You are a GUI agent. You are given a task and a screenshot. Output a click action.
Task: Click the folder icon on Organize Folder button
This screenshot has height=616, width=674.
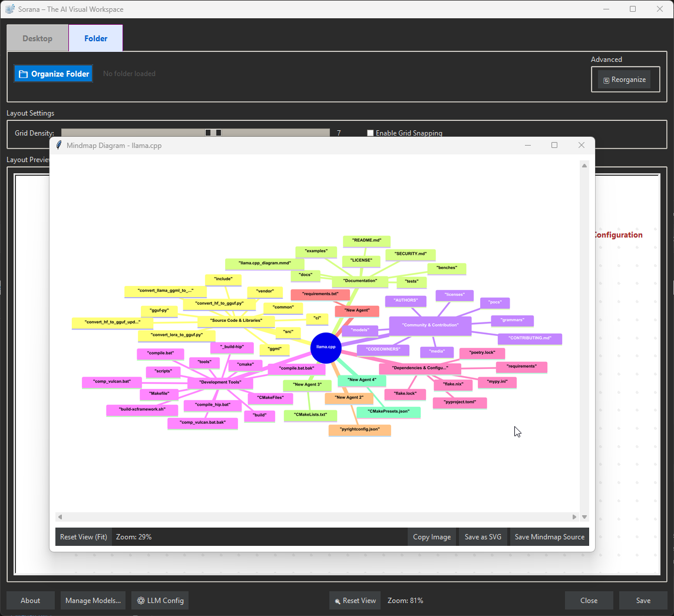tap(22, 73)
